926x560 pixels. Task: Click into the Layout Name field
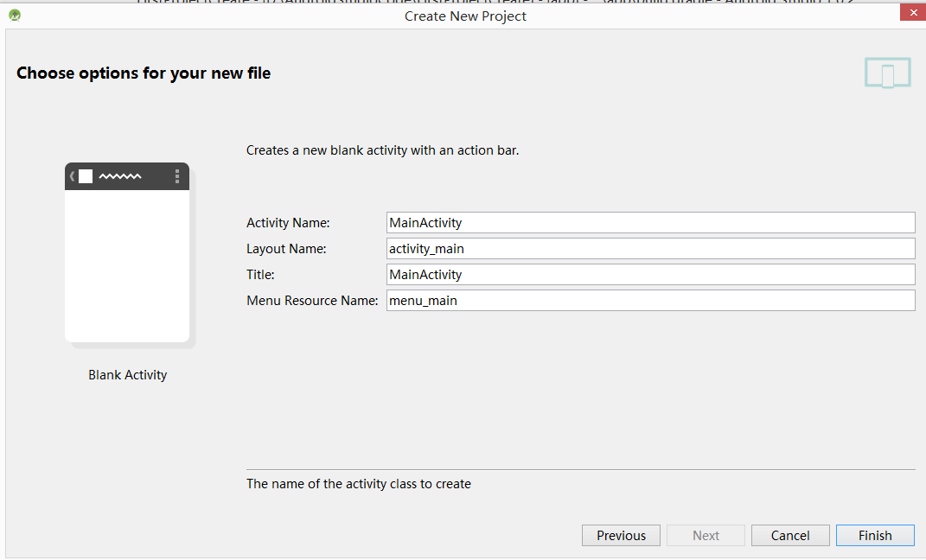click(x=650, y=249)
